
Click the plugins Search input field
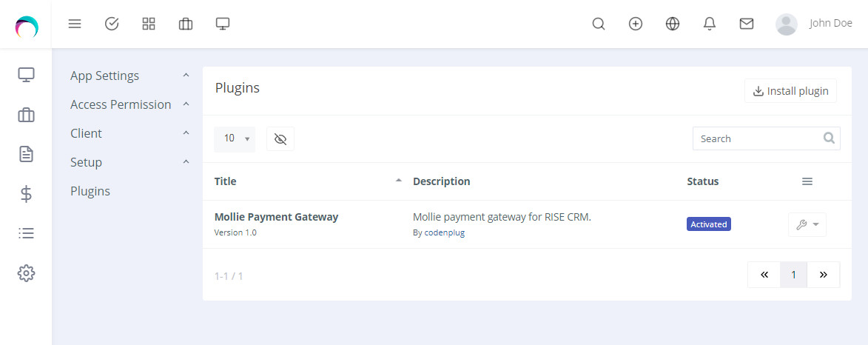click(758, 138)
